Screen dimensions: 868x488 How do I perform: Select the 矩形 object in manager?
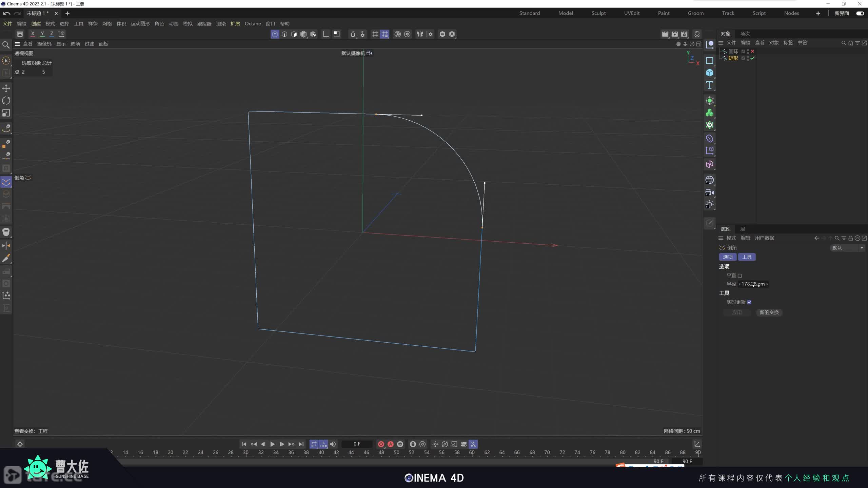click(733, 58)
